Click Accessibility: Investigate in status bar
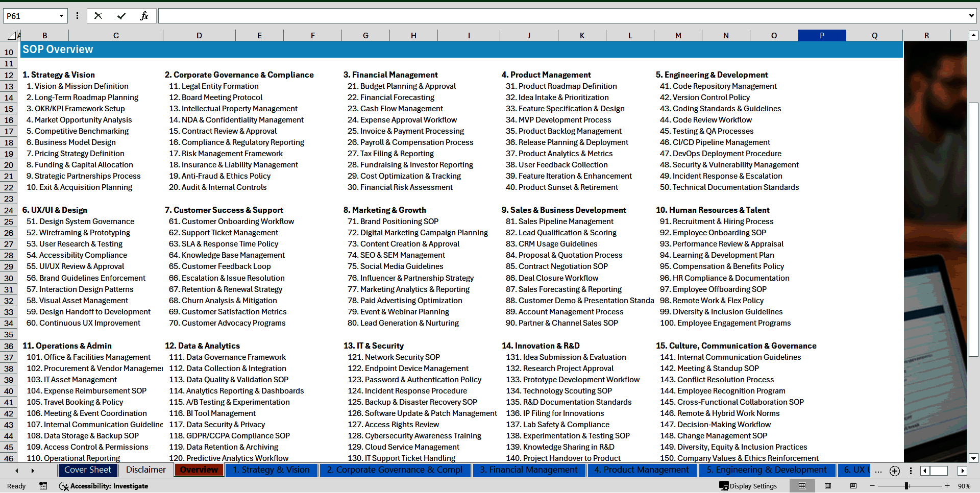980x493 pixels. pos(104,486)
